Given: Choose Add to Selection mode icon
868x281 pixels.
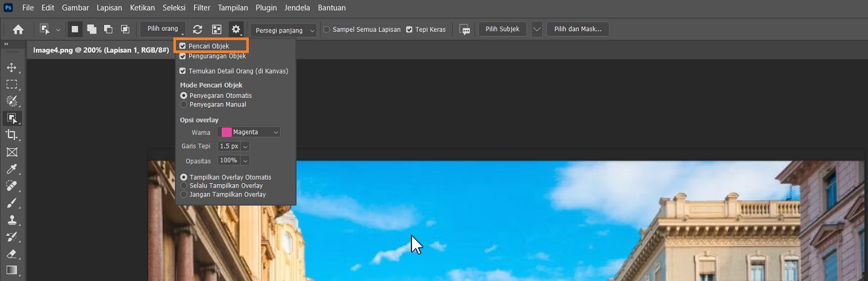Looking at the screenshot, I should (91, 29).
